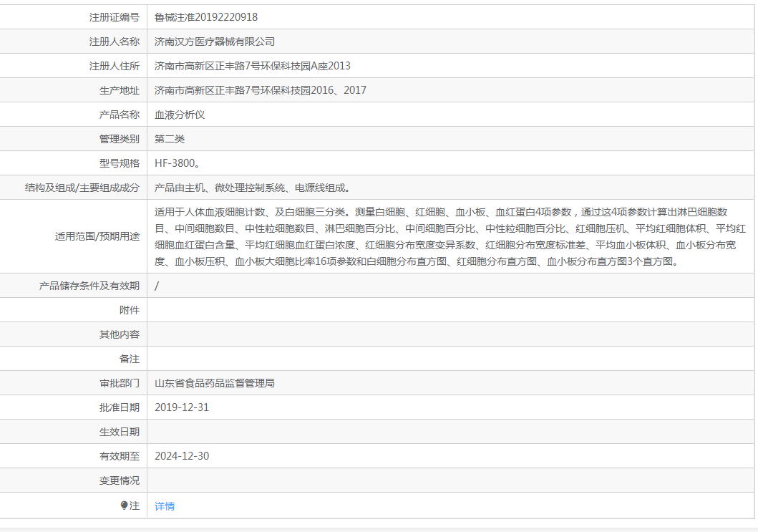758x532 pixels.
Task: Click the 生产地址 label
Action: tap(120, 90)
